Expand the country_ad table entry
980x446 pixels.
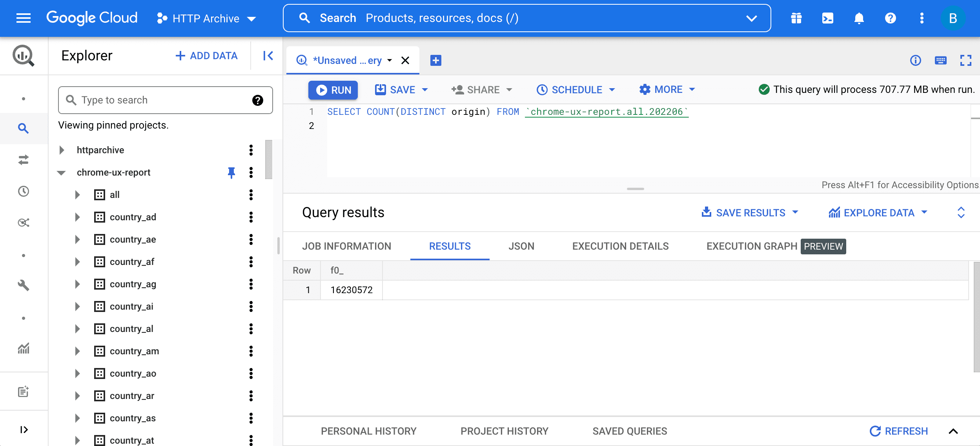pos(76,217)
